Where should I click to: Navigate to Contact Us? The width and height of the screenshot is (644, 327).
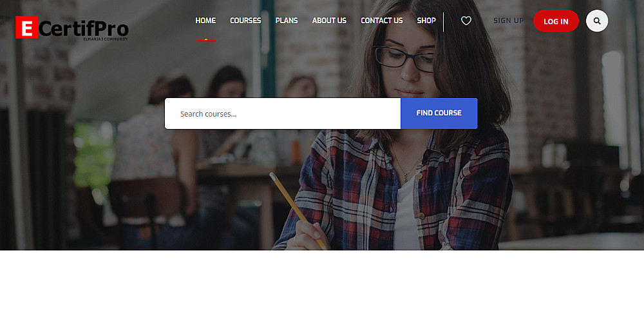tap(381, 21)
